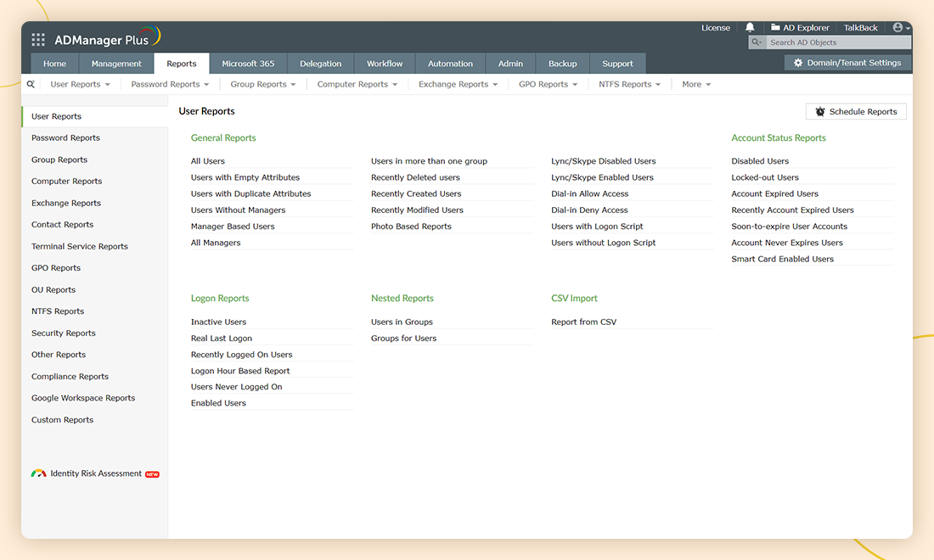Select Compliance Reports in the sidebar

[x=70, y=376]
